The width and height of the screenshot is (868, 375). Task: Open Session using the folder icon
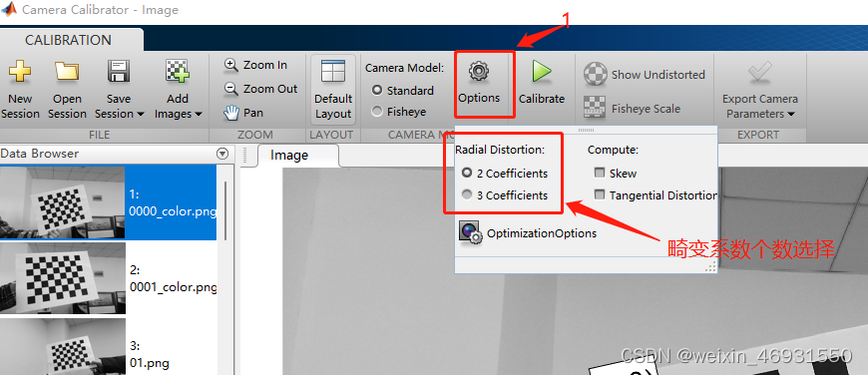pyautogui.click(x=67, y=72)
